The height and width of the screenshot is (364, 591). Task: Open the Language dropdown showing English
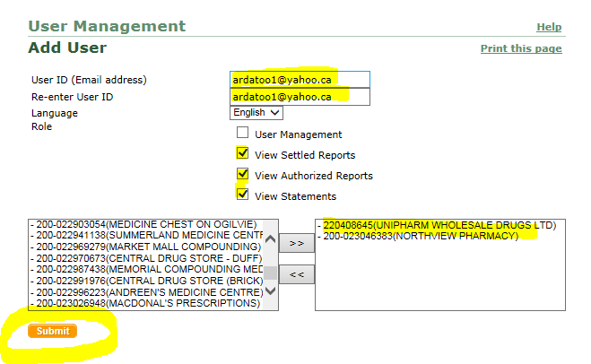point(256,113)
